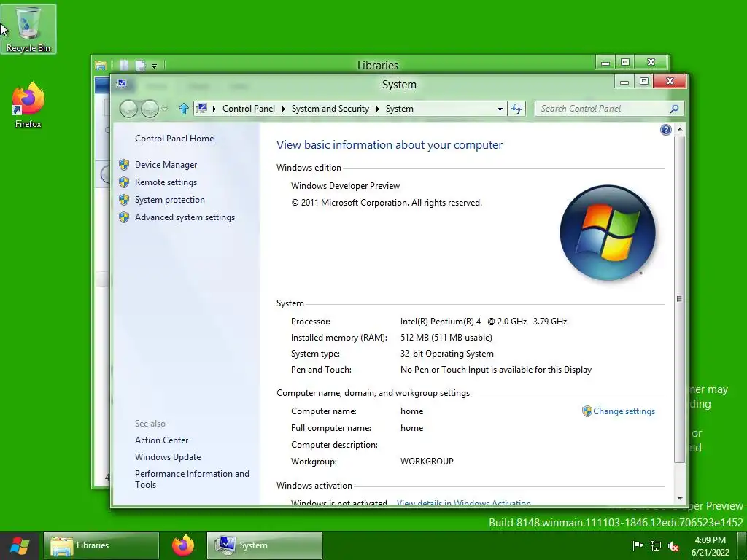Expand the address bar history dropdown
This screenshot has height=560, width=747.
click(x=500, y=109)
